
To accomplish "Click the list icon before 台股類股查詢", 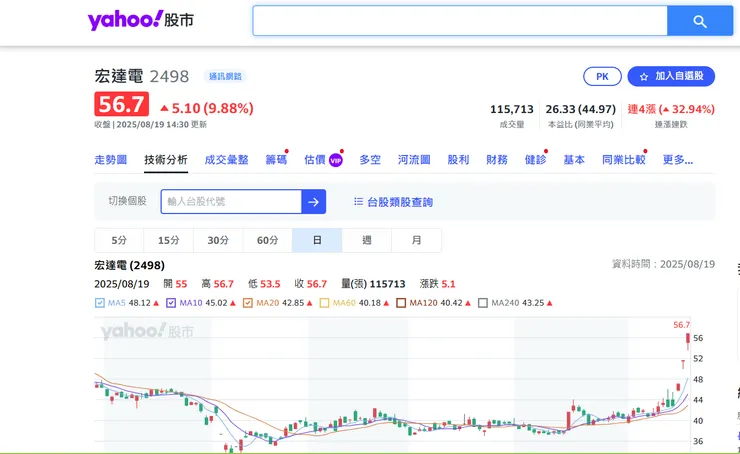I will (x=358, y=202).
